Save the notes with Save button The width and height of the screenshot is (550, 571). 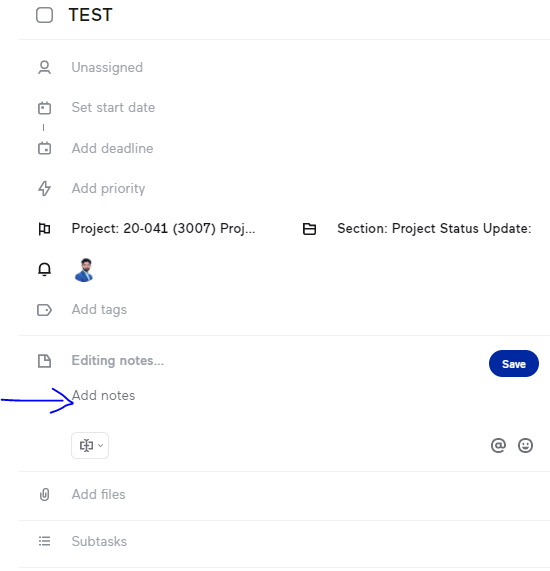[x=514, y=364]
